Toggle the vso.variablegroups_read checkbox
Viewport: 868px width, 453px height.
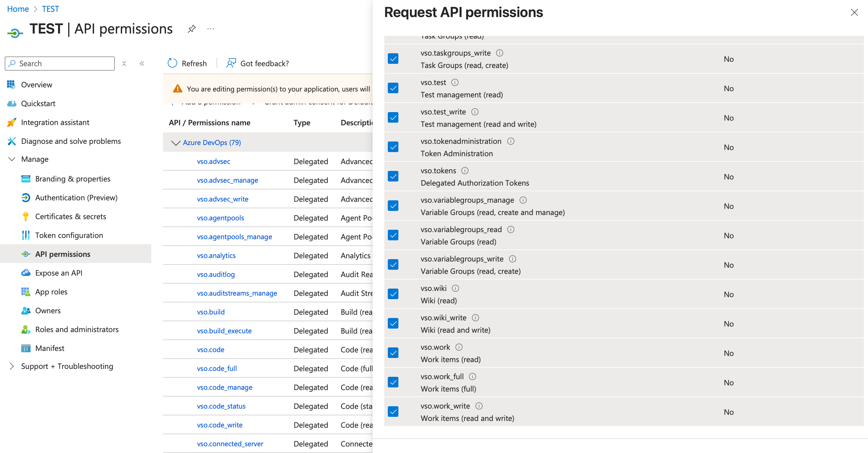tap(393, 235)
